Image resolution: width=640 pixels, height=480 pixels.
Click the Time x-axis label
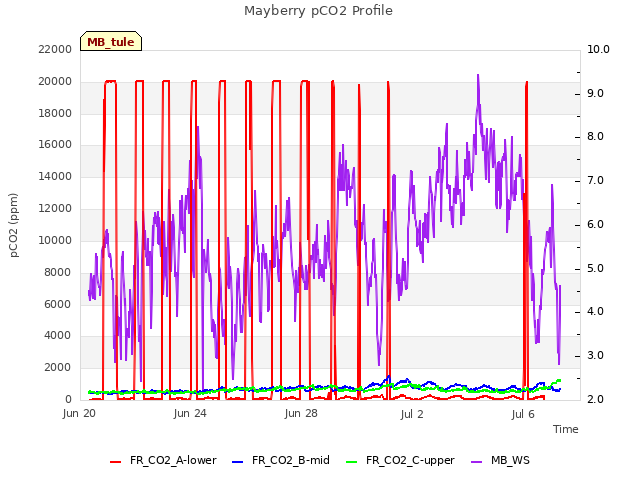tap(566, 429)
